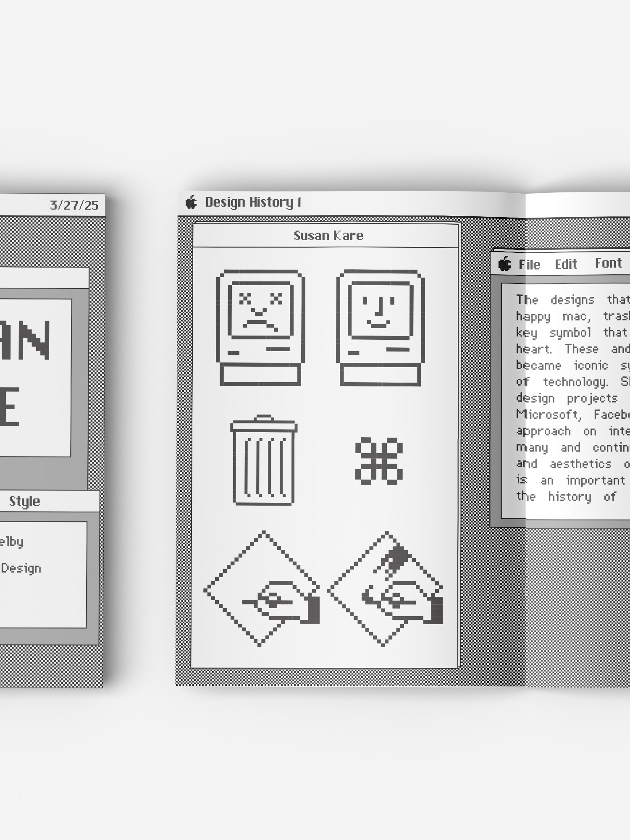The height and width of the screenshot is (840, 630).
Task: Select the diamond icon with paint can
Action: (x=385, y=589)
